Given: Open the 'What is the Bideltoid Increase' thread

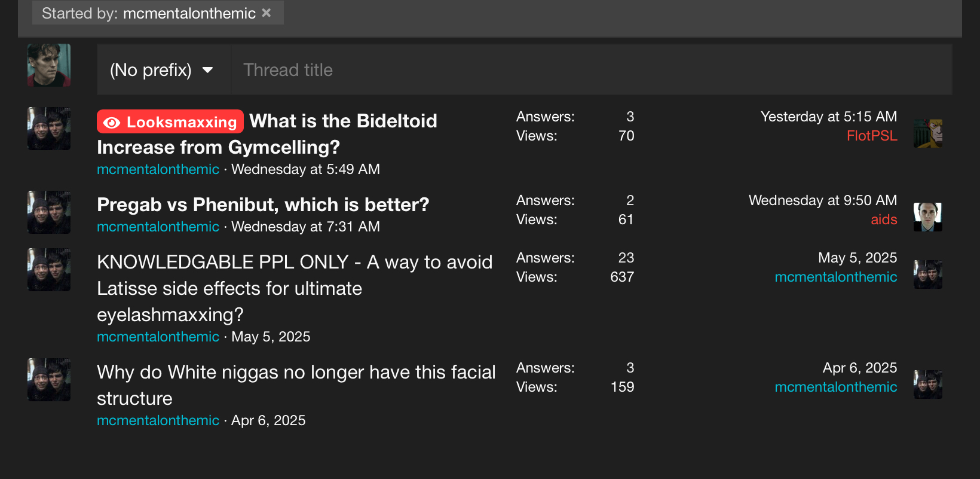Looking at the screenshot, I should click(x=342, y=121).
